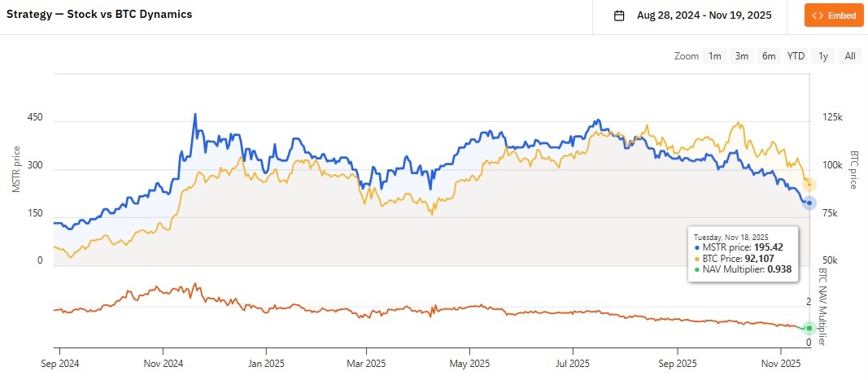Click the Jul 2025 x-axis label
The image size is (868, 380).
[x=573, y=363]
